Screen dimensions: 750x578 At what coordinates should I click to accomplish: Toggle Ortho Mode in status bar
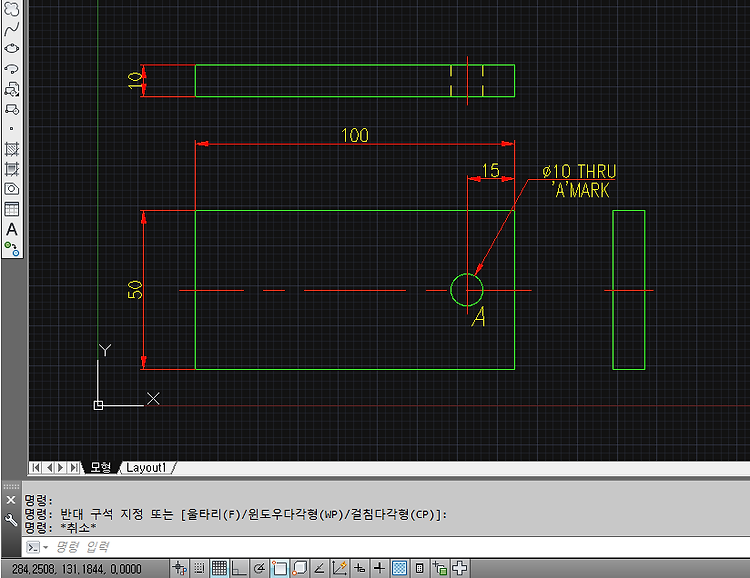pyautogui.click(x=239, y=568)
